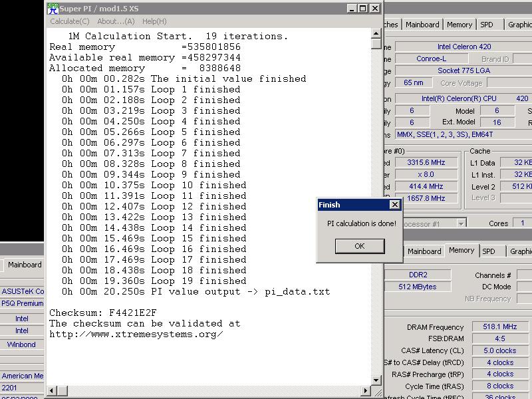Click the DDR2 memory type value

click(418, 275)
